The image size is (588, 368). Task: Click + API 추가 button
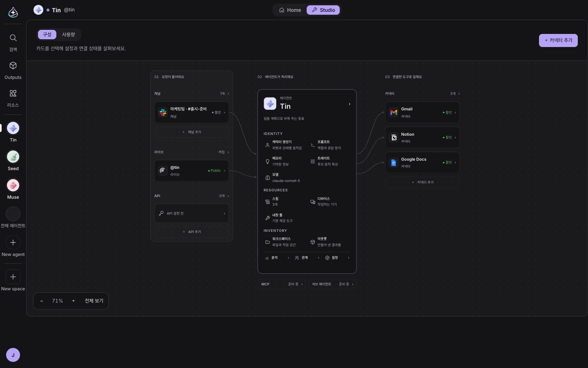pyautogui.click(x=192, y=232)
